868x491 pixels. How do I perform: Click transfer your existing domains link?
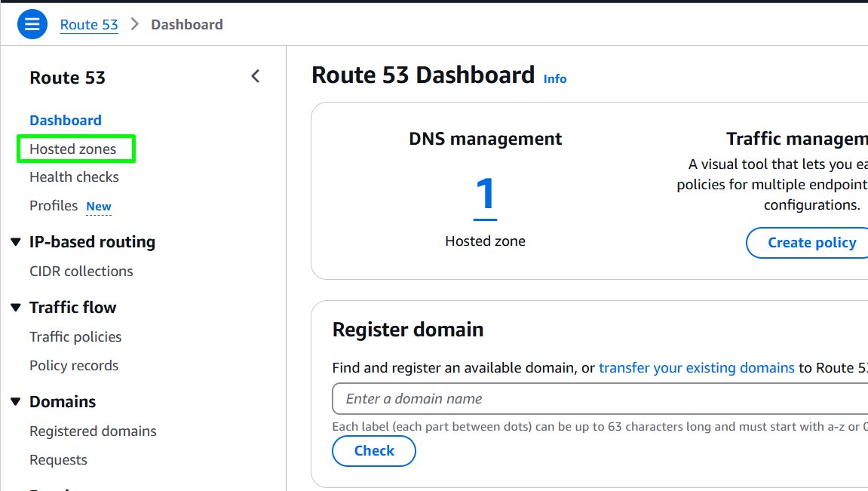pos(696,368)
